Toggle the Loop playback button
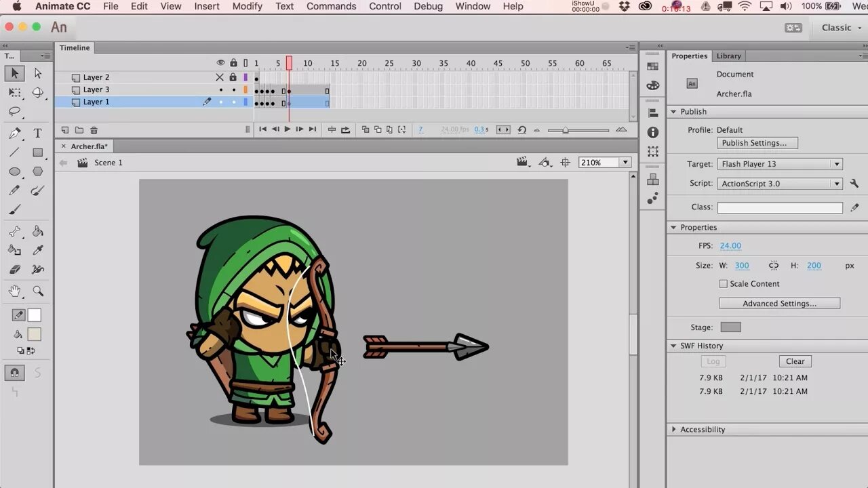 click(x=346, y=129)
